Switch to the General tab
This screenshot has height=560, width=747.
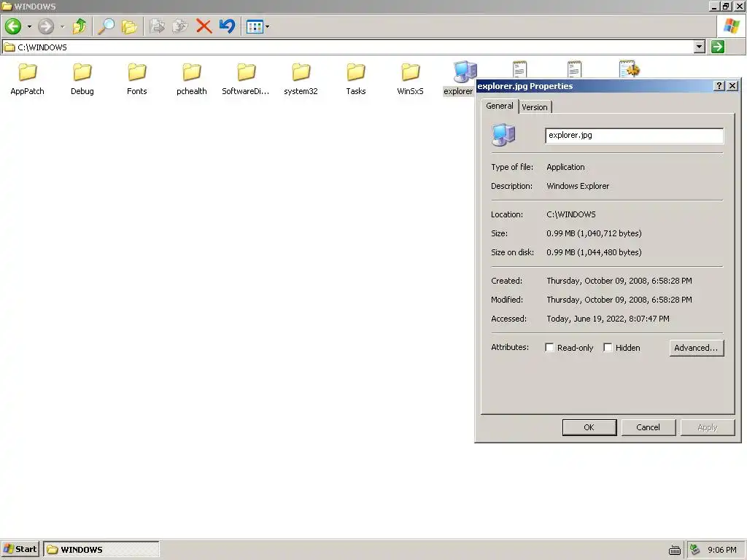pyautogui.click(x=499, y=106)
